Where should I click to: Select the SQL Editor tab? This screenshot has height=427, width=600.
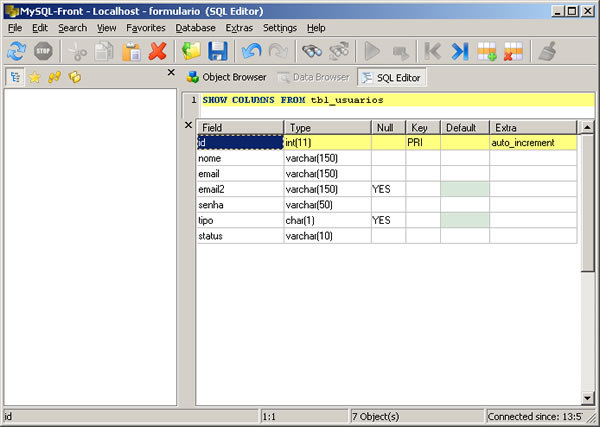tap(391, 78)
